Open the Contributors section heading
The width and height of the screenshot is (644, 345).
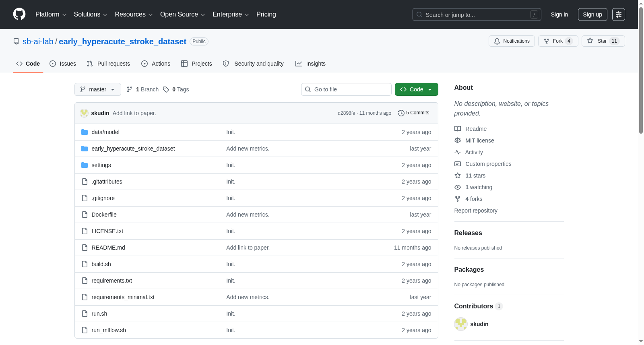(x=479, y=306)
